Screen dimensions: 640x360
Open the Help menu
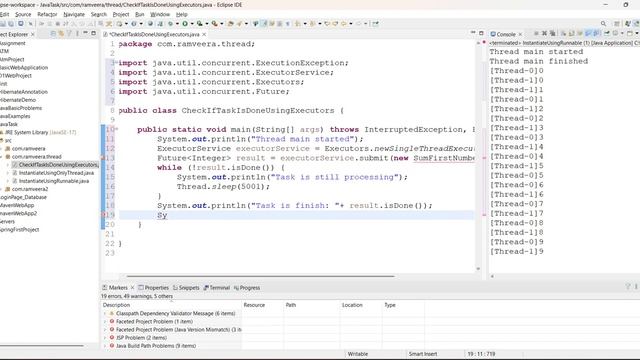coord(182,14)
